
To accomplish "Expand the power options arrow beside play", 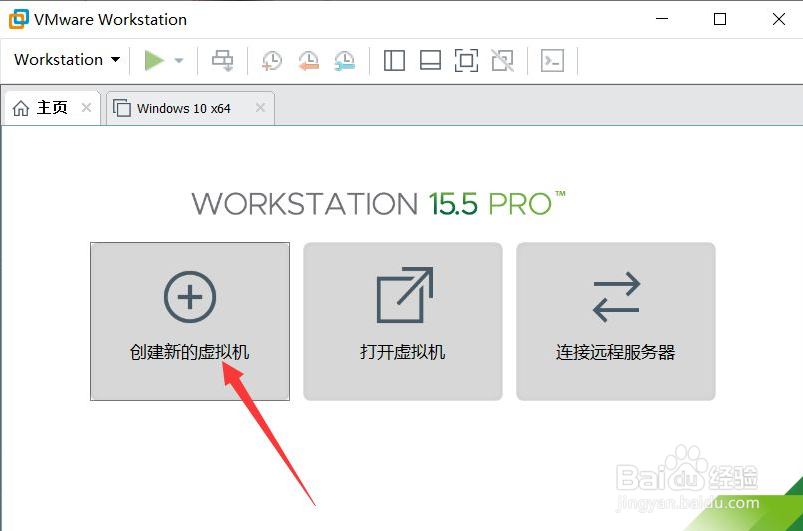I will (179, 60).
